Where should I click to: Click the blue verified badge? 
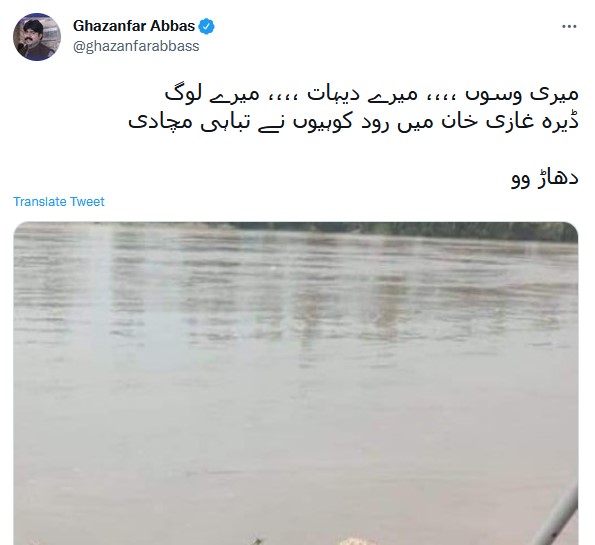tap(206, 26)
